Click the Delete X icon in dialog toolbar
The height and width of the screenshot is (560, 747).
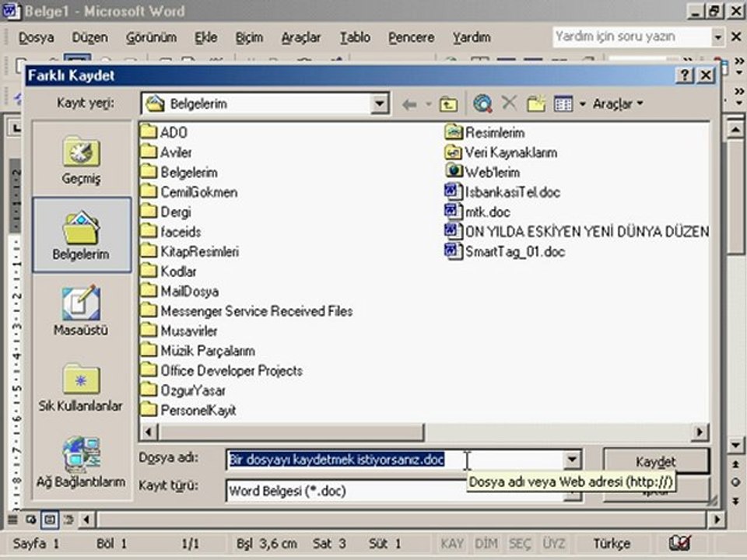[x=509, y=103]
